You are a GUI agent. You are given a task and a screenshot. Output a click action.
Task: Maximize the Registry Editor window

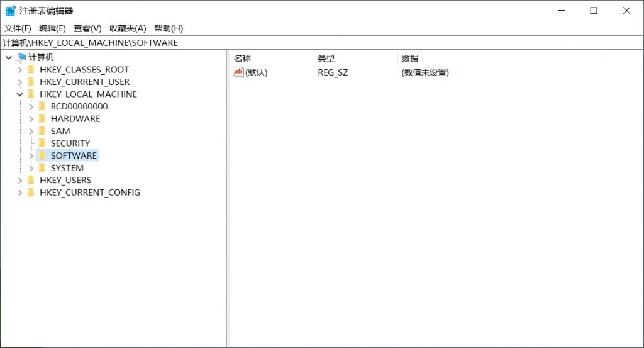tap(594, 11)
